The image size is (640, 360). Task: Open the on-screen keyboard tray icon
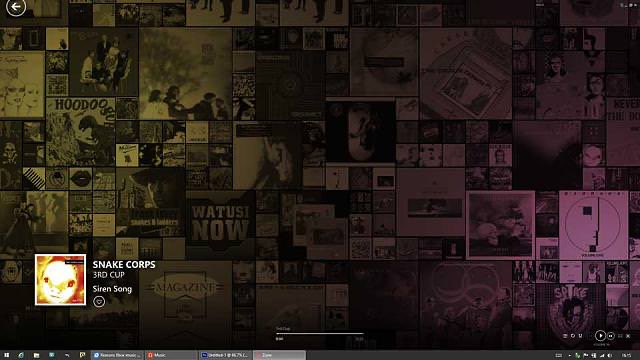[559, 356]
